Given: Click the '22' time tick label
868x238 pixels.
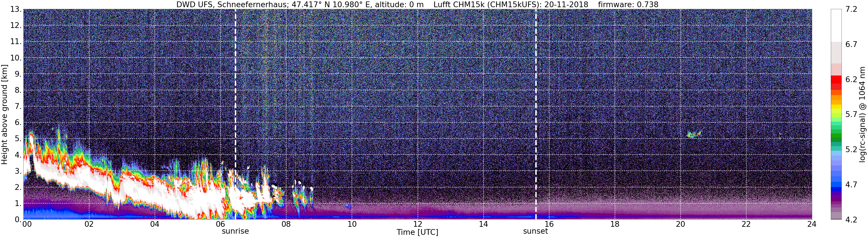Looking at the screenshot, I should 746,224.
